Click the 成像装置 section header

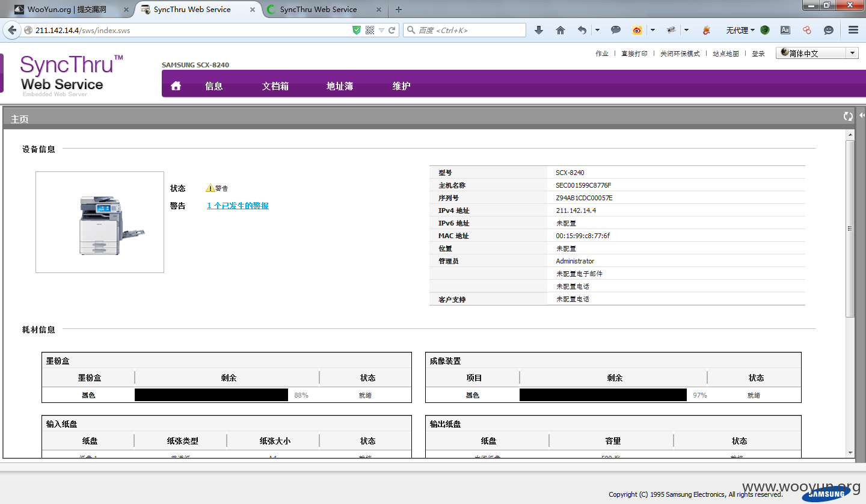445,361
